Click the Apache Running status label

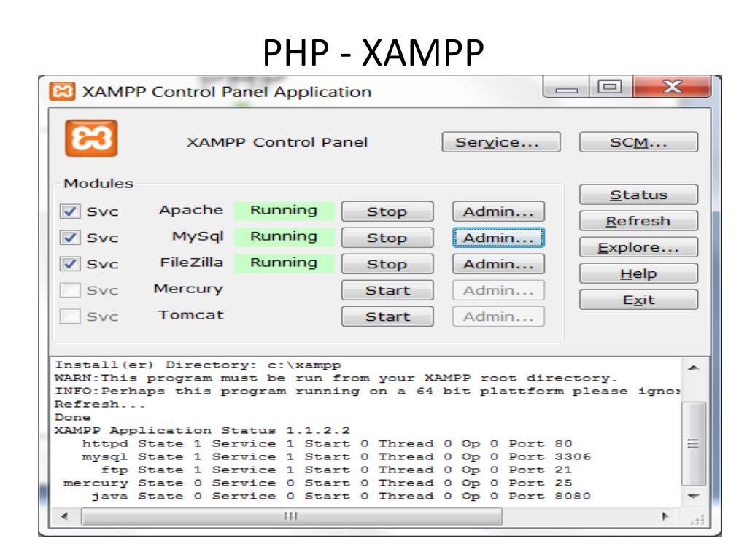(x=284, y=210)
